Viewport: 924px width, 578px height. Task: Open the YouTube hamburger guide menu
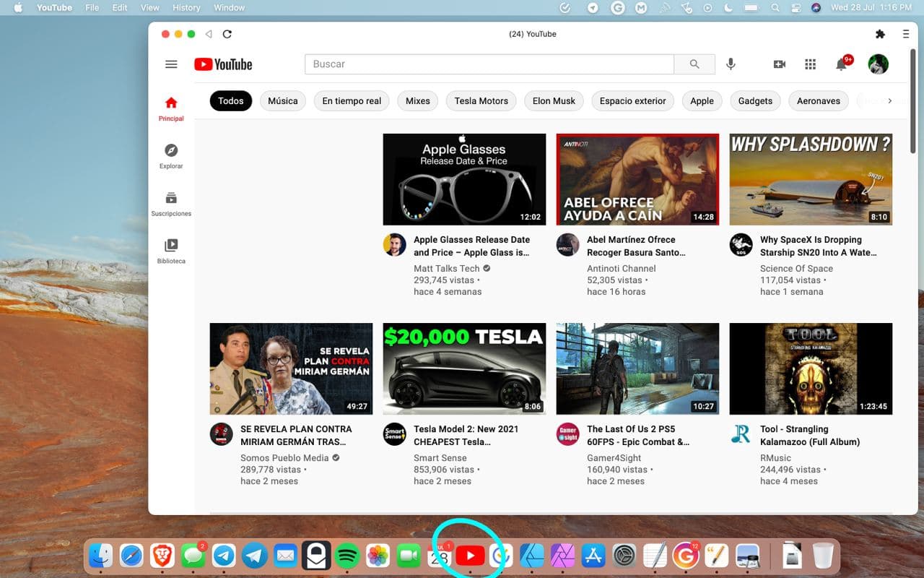click(x=171, y=64)
